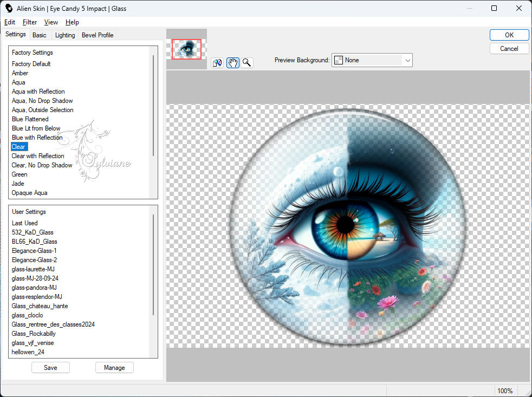
Task: Select the Opaque Aqua preset
Action: [x=29, y=192]
